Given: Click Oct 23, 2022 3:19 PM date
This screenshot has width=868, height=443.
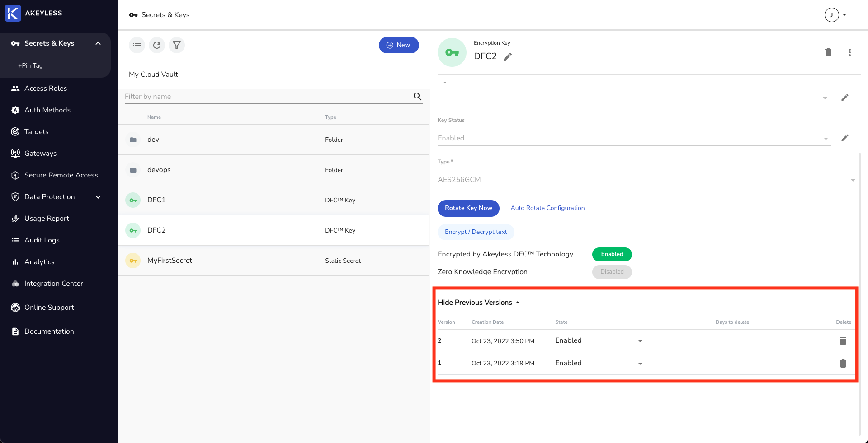Looking at the screenshot, I should click(503, 364).
